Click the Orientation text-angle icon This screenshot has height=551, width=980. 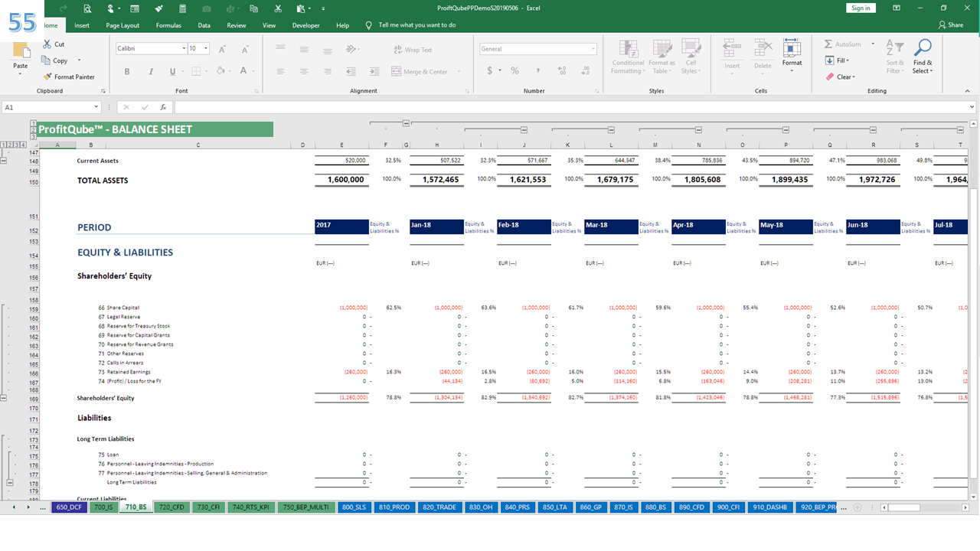coord(351,50)
